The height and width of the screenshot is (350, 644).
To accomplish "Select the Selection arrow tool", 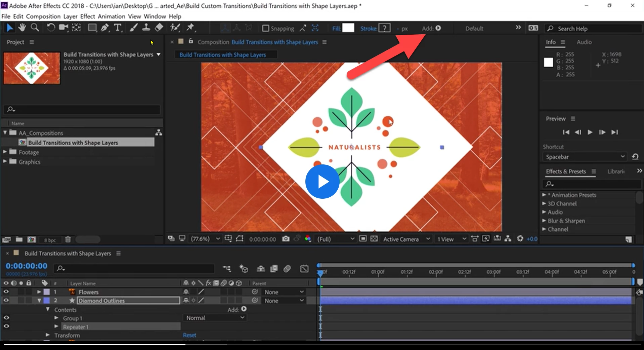I will click(x=10, y=28).
